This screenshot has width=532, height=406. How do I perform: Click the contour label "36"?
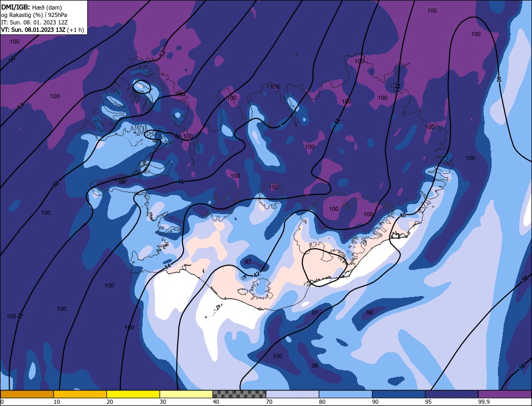point(522,366)
